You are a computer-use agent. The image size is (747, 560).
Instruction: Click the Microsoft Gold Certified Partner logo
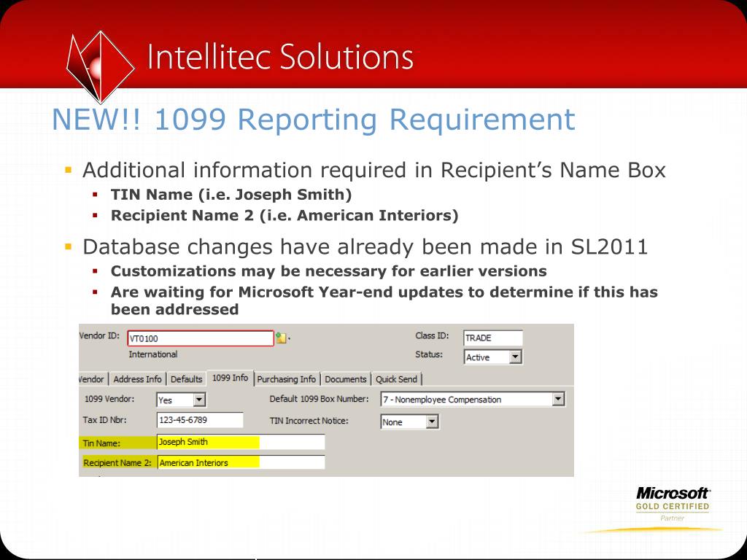(672, 504)
